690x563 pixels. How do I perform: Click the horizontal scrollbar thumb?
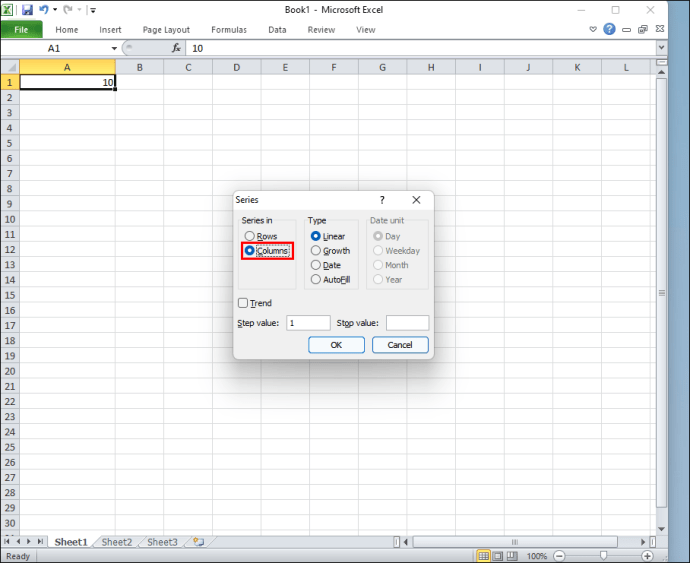pyautogui.click(x=515, y=542)
